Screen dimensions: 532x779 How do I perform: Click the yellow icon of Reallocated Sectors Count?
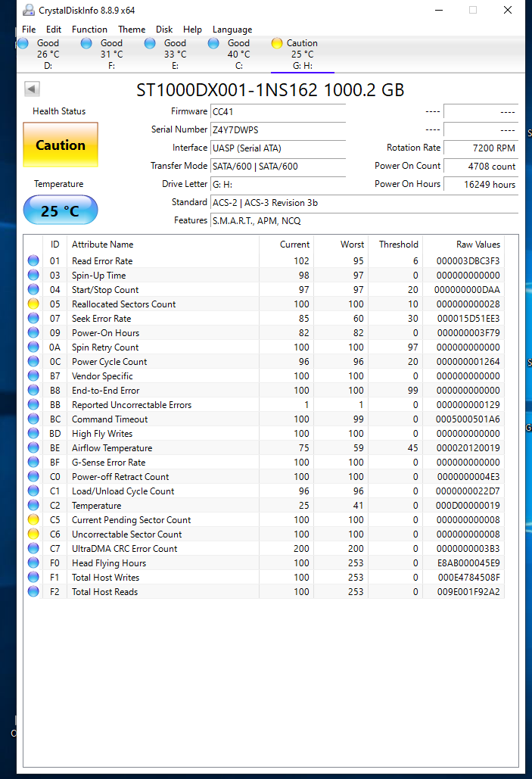(33, 304)
